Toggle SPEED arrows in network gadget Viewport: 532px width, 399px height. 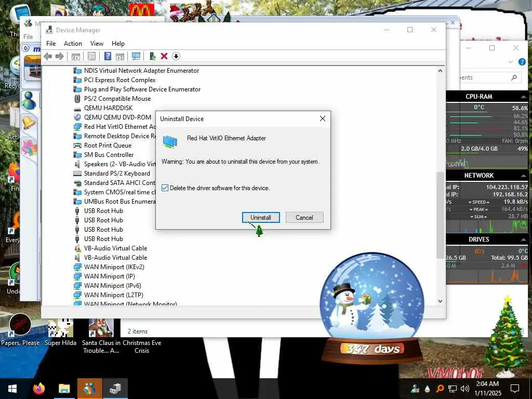(478, 202)
